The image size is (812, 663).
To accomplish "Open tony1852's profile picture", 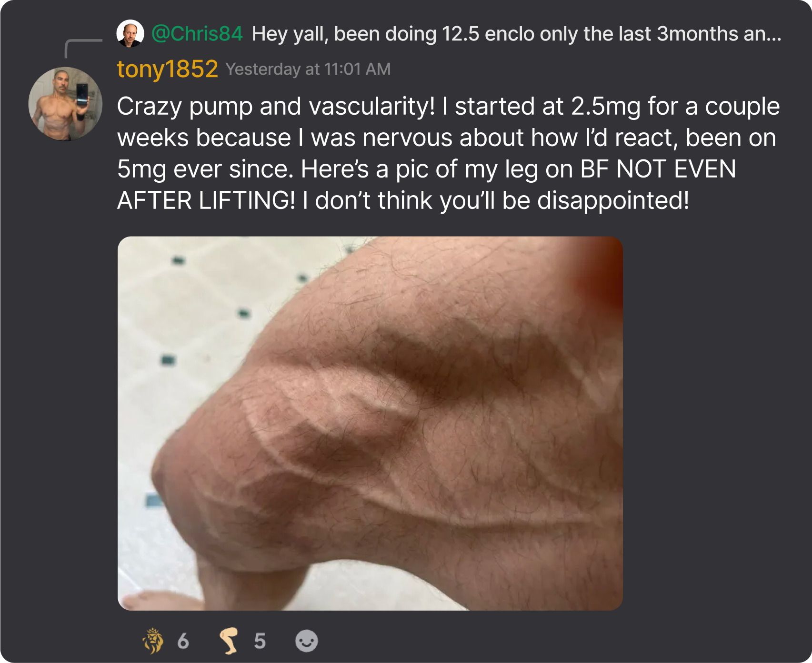I will (65, 104).
